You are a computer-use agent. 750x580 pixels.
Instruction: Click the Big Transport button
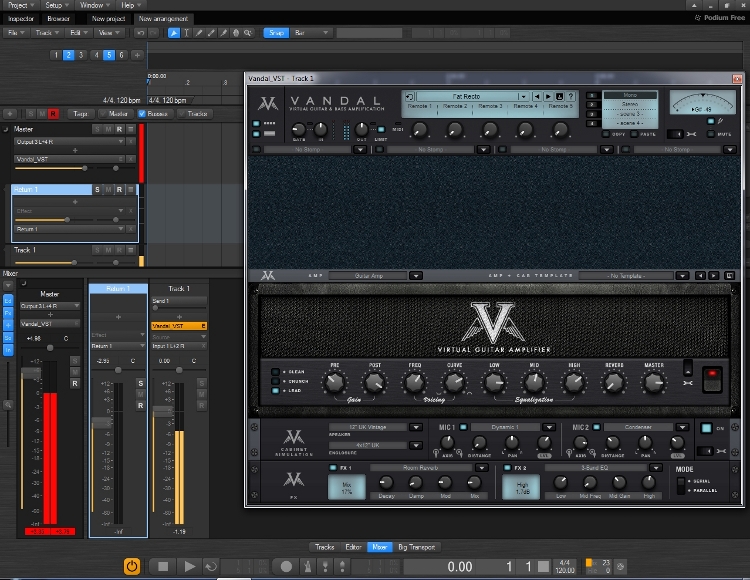click(x=416, y=547)
